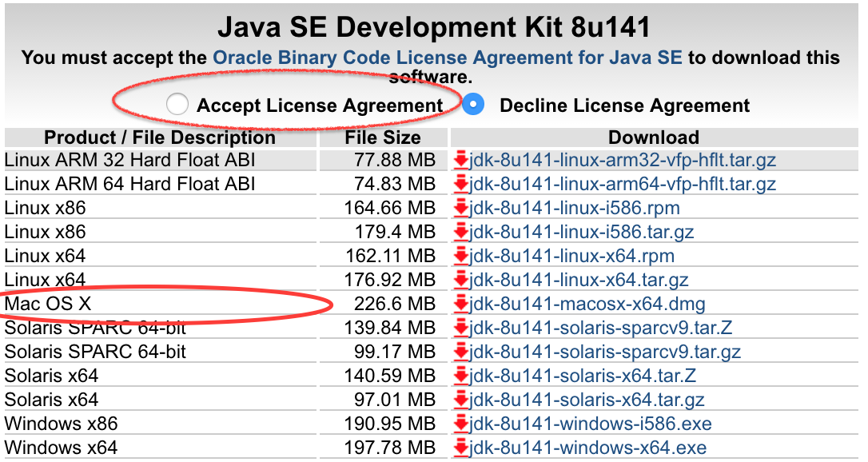Open the Oracle Binary Code License Agreement link
Screen dimensions: 868x462
(448, 58)
